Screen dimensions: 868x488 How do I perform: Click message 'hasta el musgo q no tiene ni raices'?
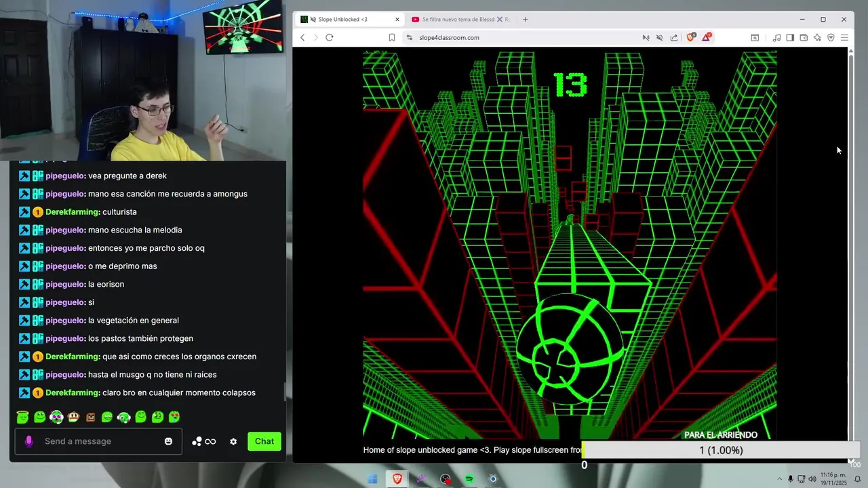(x=153, y=375)
